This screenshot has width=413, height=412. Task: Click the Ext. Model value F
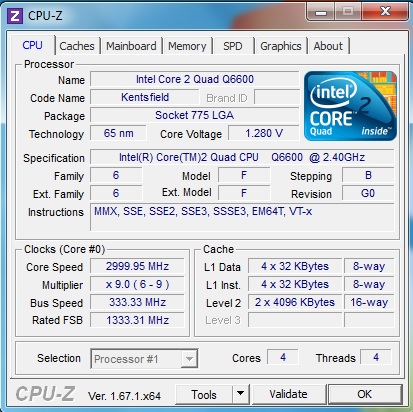tap(244, 193)
